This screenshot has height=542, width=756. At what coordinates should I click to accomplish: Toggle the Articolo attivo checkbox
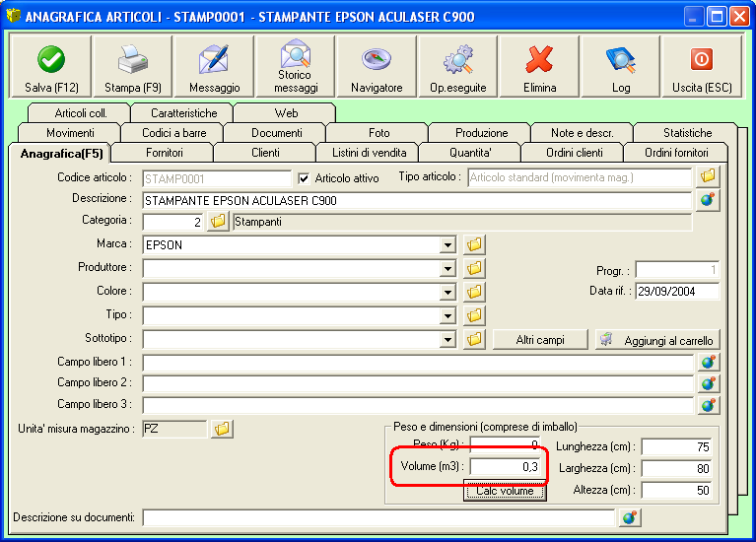click(x=304, y=179)
